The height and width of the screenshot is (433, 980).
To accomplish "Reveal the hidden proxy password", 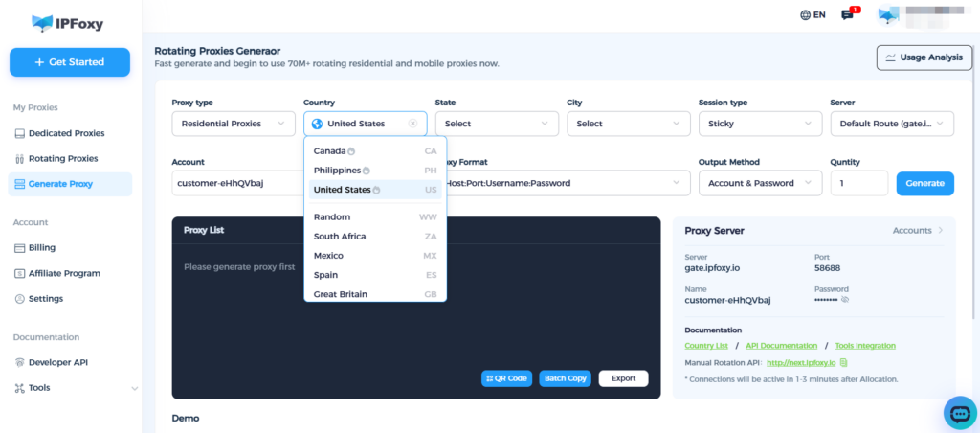I will click(845, 300).
